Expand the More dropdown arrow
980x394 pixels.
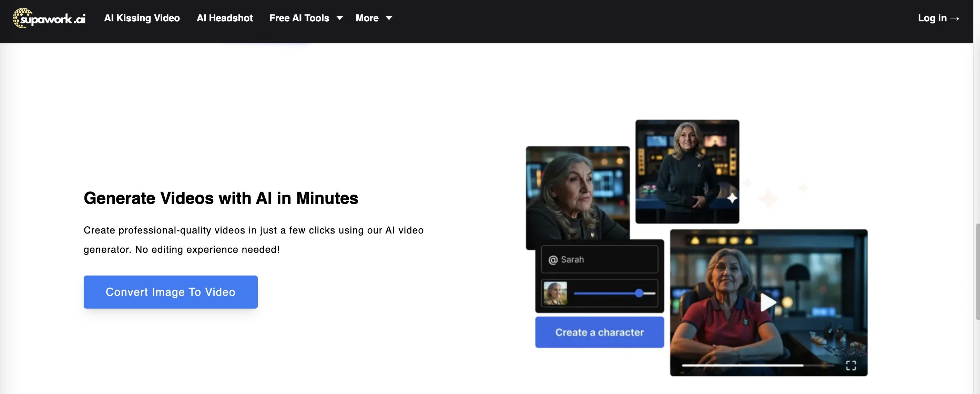click(x=389, y=18)
